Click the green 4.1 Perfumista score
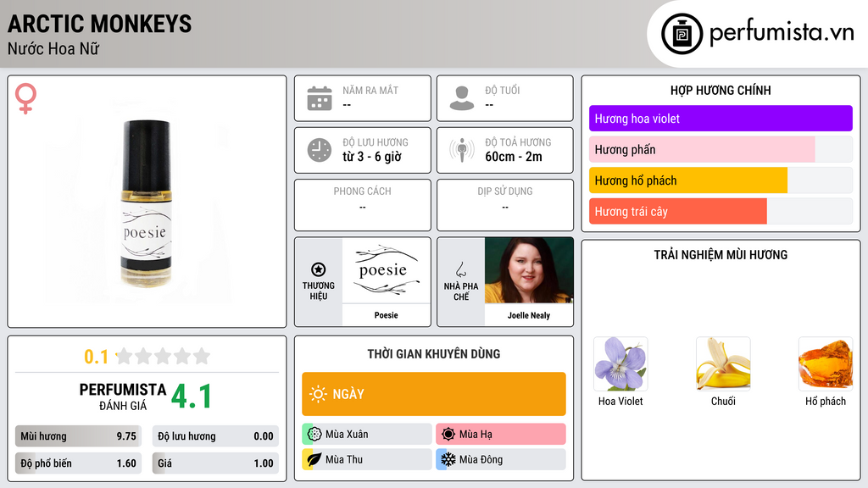 (x=192, y=396)
